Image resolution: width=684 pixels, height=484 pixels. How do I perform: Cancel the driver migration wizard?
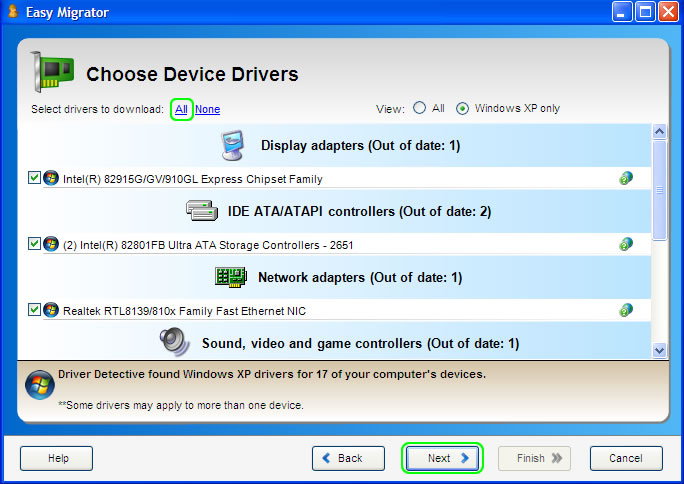pyautogui.click(x=626, y=458)
